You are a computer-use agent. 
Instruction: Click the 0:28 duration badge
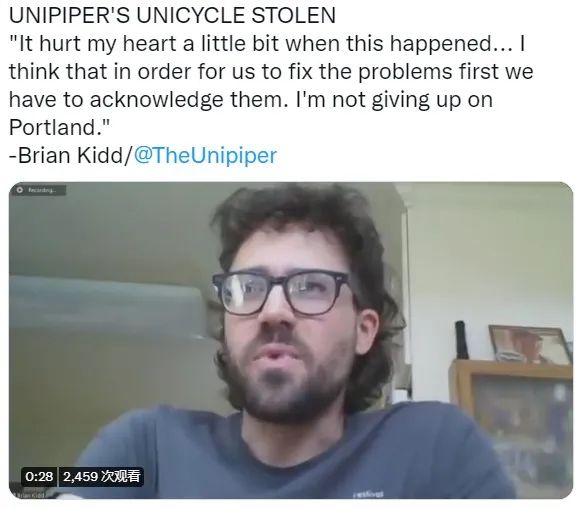click(39, 477)
